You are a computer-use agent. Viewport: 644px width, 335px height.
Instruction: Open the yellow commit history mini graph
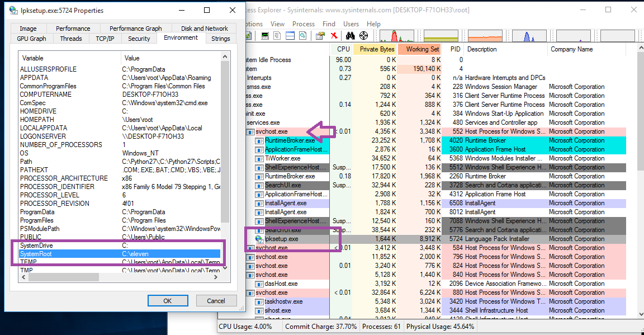click(441, 36)
